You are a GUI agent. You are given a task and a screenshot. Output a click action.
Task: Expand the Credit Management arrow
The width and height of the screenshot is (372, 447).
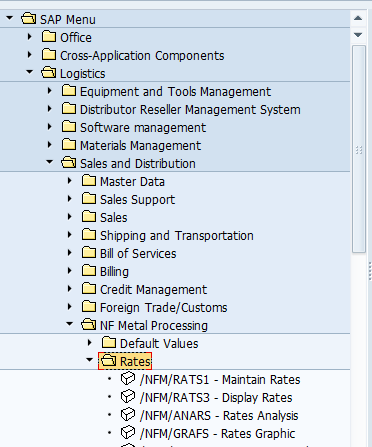coord(70,288)
